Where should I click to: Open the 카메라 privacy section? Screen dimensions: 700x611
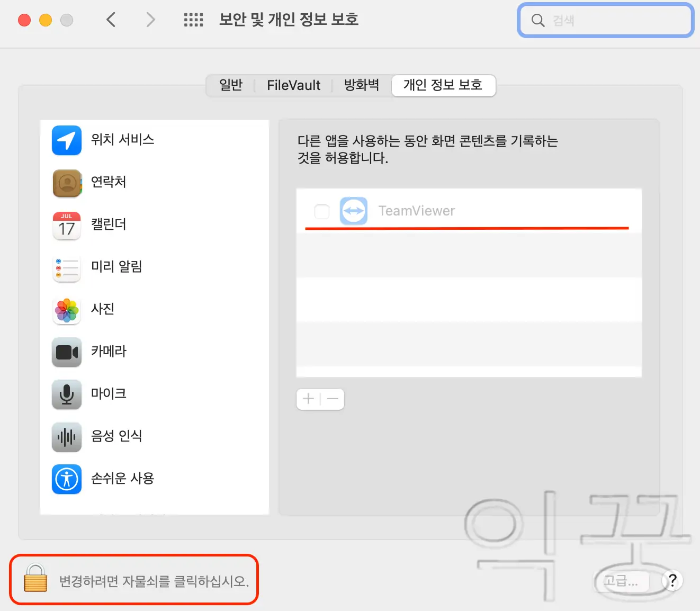pos(66,352)
